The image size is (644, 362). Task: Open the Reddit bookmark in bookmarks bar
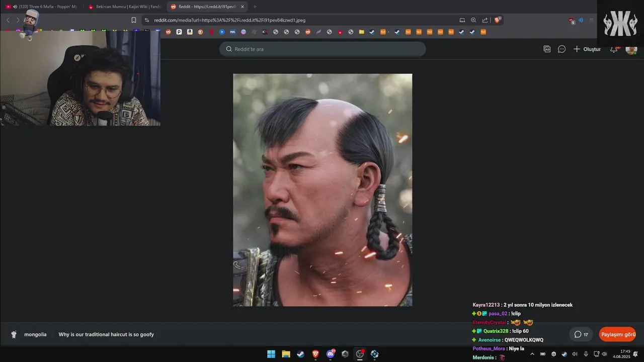168,32
